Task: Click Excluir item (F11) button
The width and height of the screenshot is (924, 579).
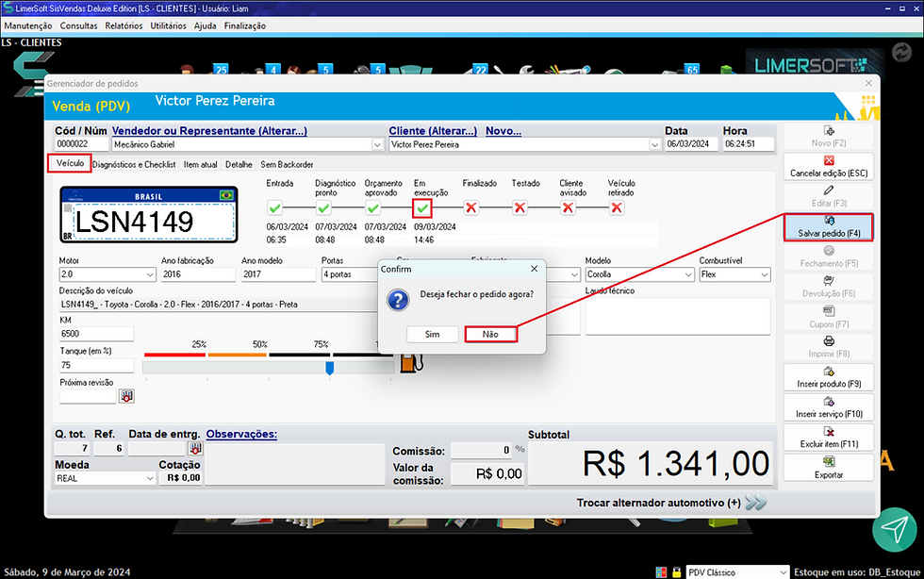Action: [828, 438]
